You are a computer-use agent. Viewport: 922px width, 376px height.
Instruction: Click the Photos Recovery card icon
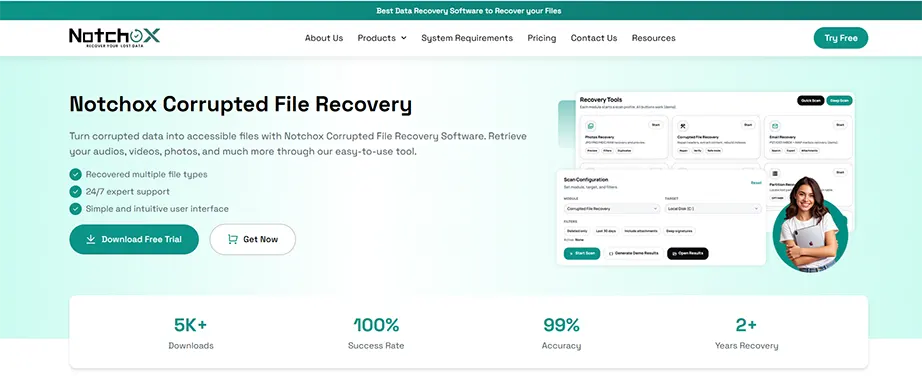591,125
